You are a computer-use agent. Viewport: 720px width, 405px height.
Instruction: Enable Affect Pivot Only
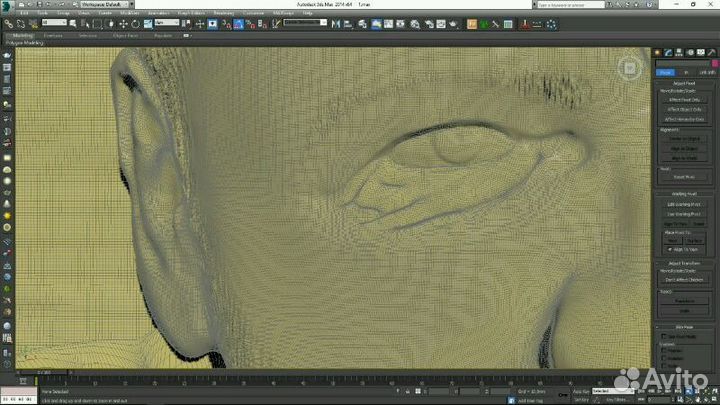(684, 100)
